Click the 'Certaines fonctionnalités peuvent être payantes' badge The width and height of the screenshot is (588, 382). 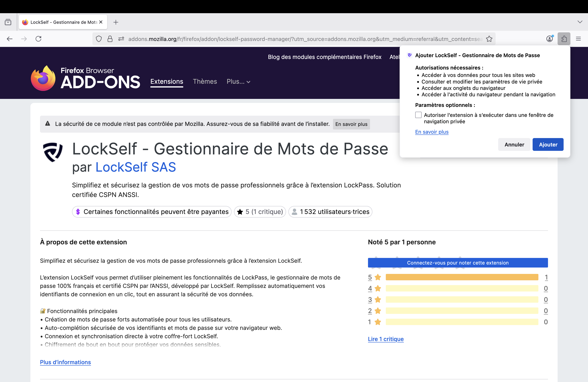coord(152,212)
